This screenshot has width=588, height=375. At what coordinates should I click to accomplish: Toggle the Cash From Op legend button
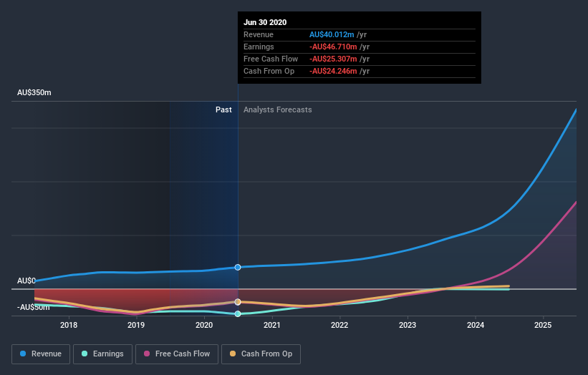click(x=261, y=354)
